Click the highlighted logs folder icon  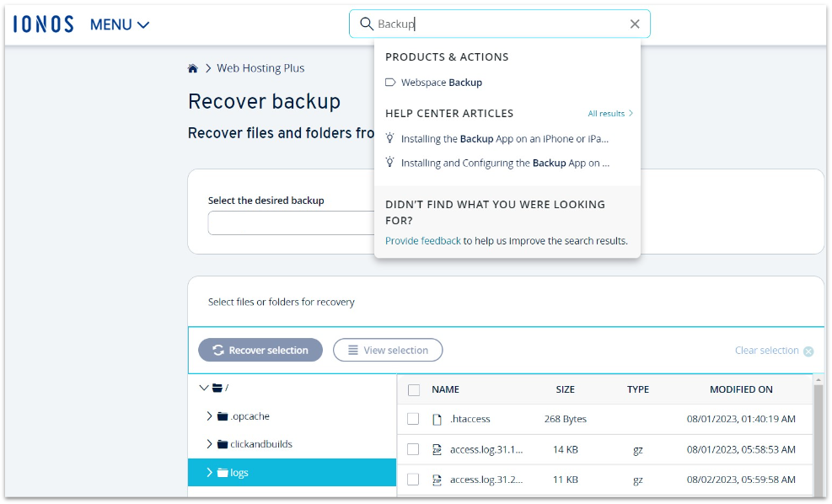[221, 473]
